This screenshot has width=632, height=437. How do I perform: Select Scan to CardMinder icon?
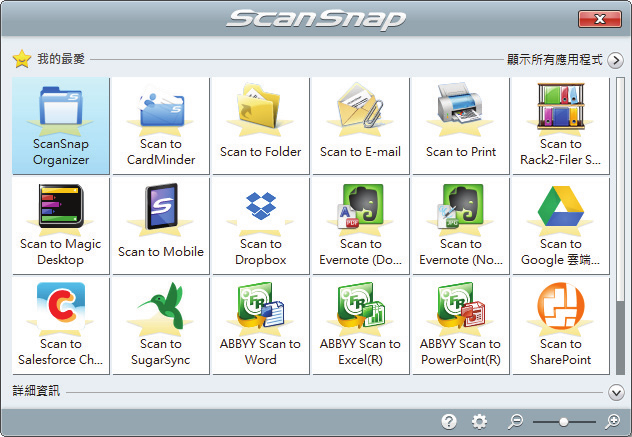coord(161,125)
